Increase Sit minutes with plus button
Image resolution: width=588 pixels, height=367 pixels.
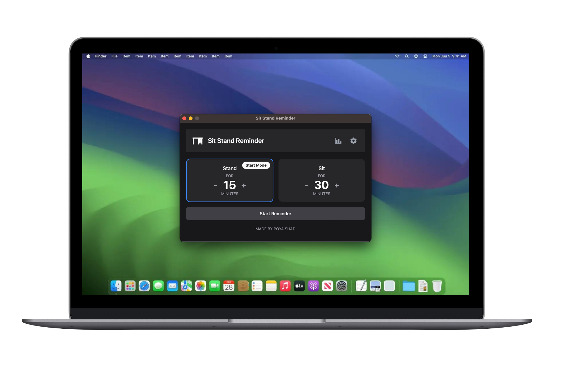pos(337,185)
